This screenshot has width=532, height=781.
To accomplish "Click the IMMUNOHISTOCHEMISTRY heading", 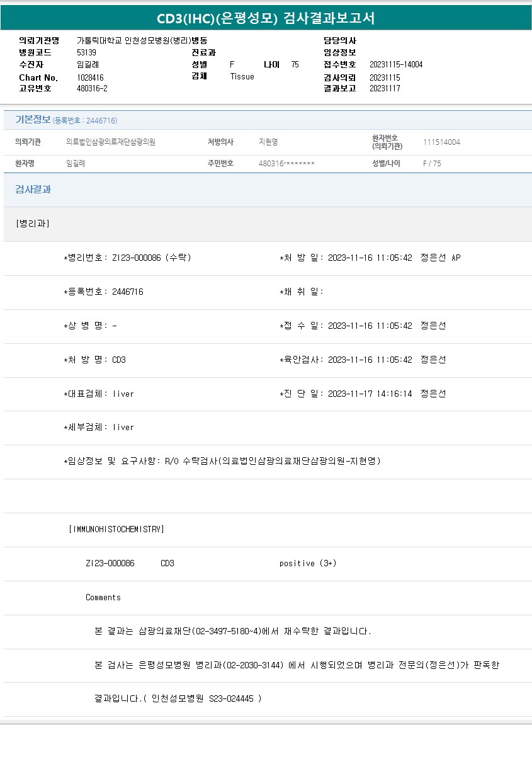I will 116,529.
